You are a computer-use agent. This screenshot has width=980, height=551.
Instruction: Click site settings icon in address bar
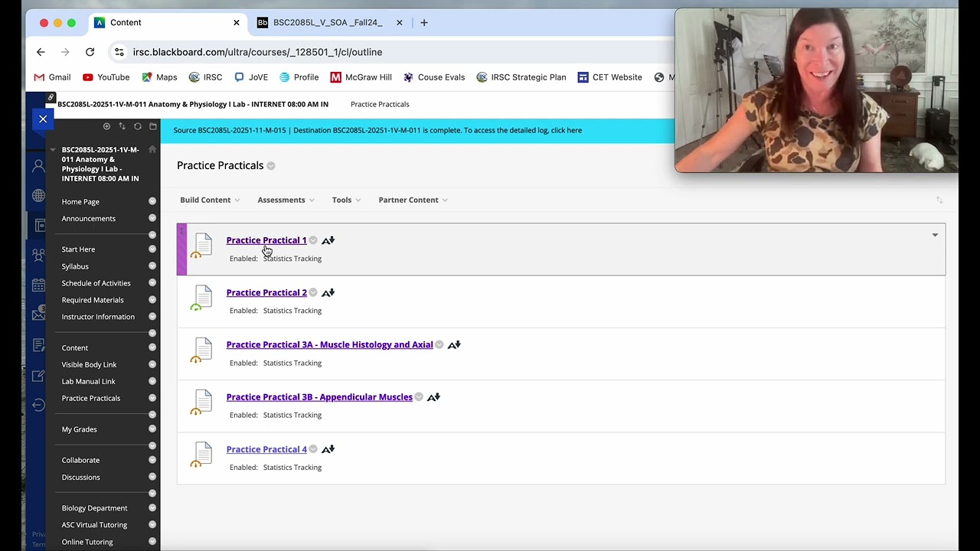pos(119,52)
